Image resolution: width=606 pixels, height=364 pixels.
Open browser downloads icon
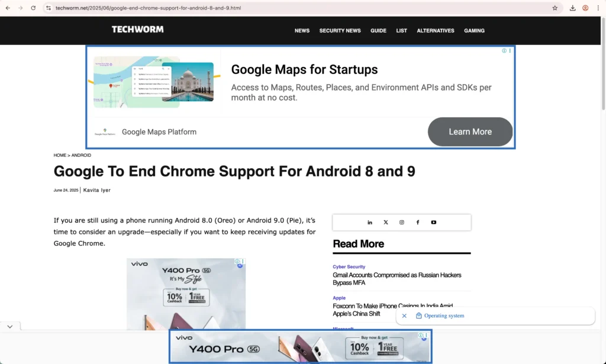pyautogui.click(x=573, y=8)
